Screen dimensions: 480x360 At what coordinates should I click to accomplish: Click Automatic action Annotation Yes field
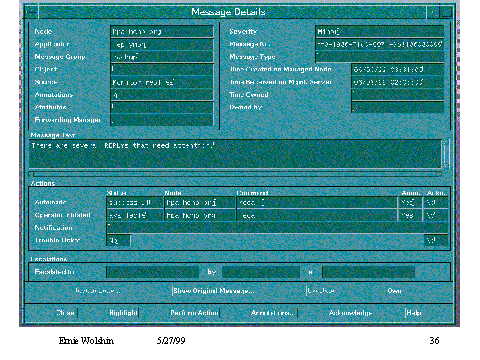point(410,203)
